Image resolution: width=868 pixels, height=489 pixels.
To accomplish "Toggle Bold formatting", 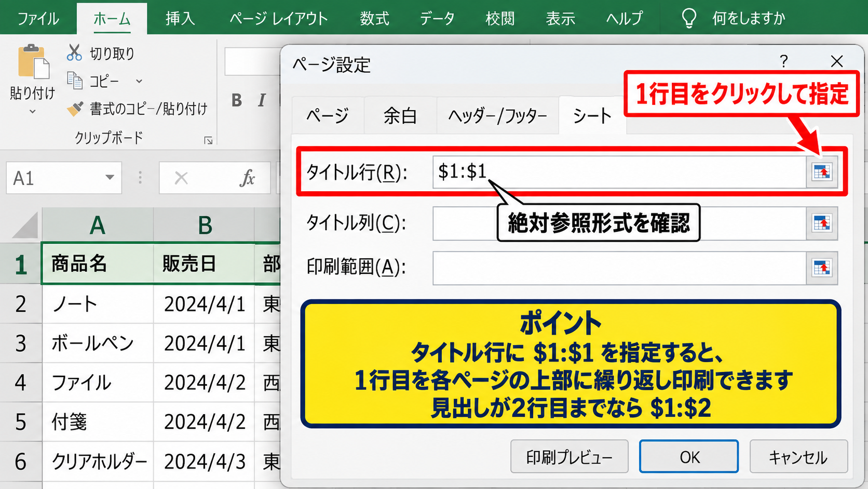I will coord(237,100).
